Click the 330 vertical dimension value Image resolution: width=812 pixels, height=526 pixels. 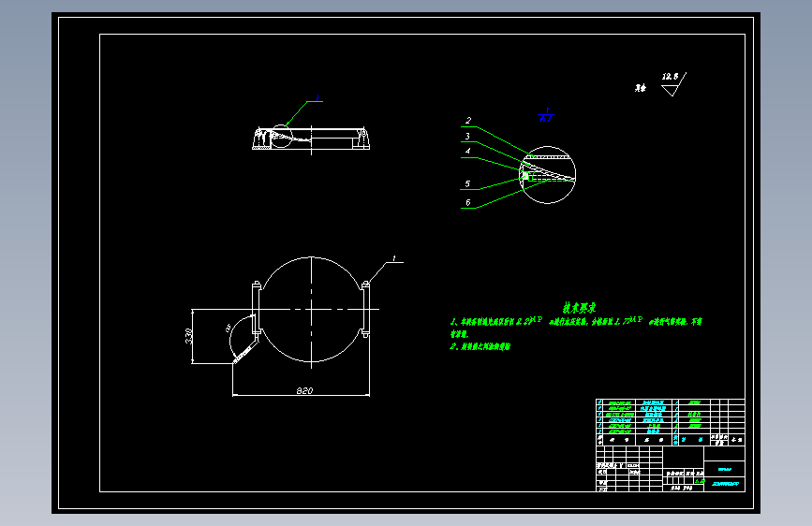pos(188,336)
